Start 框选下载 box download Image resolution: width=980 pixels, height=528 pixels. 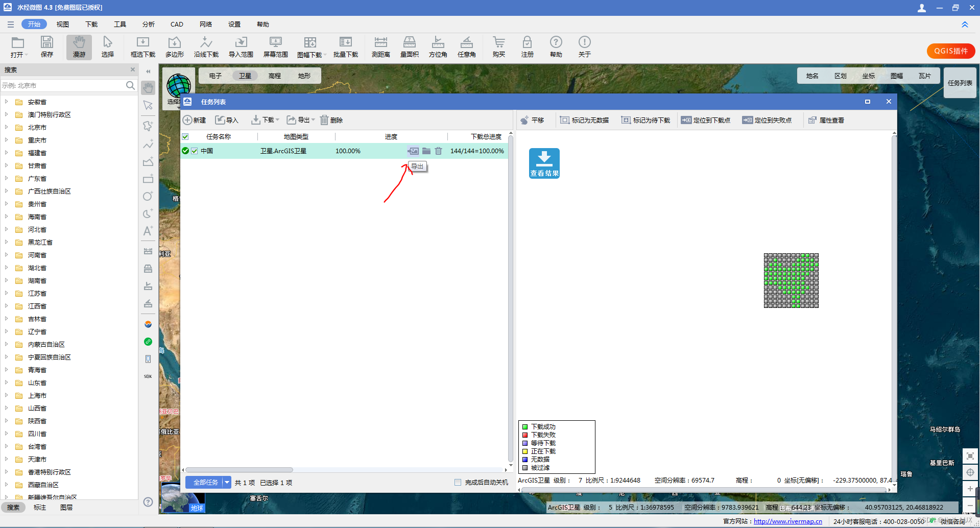143,47
